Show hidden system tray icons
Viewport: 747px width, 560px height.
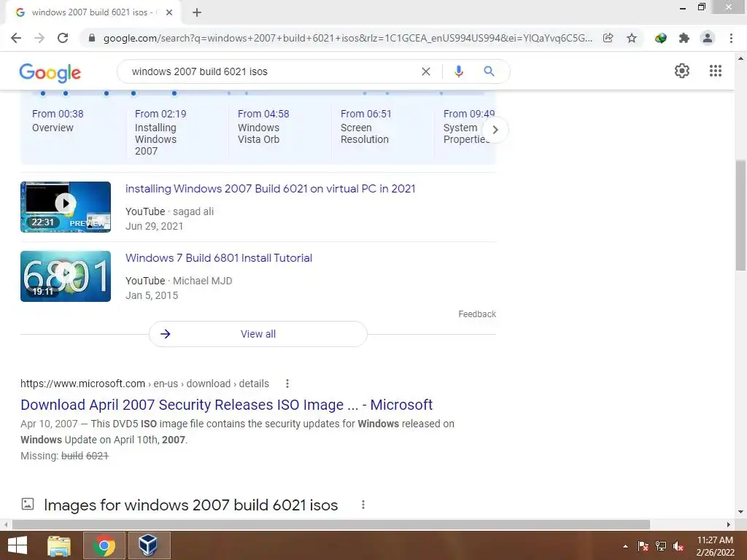pos(625,546)
